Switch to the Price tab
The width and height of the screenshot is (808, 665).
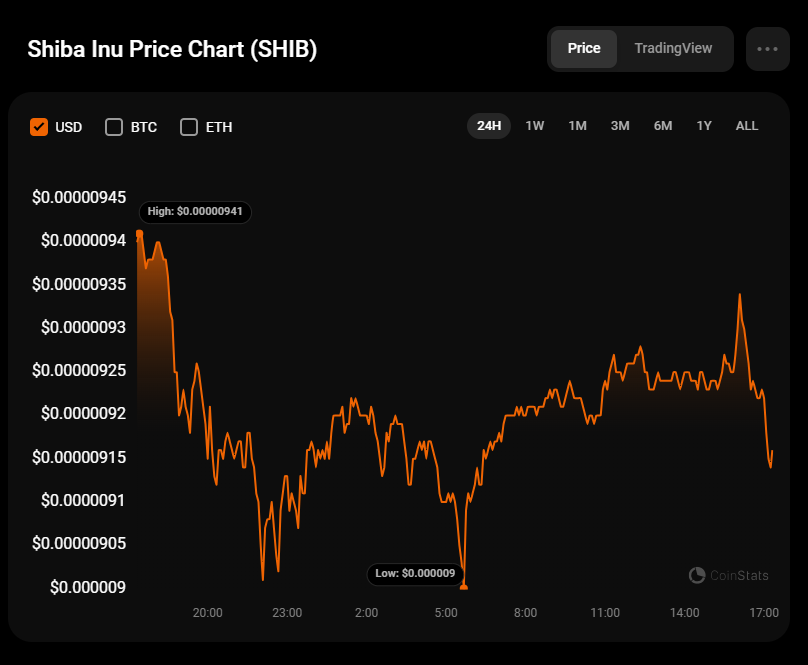(584, 49)
